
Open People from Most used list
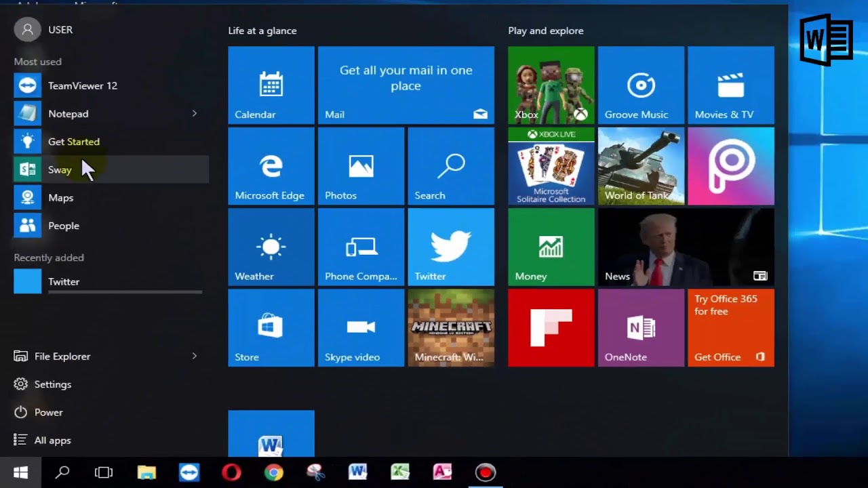[111, 226]
